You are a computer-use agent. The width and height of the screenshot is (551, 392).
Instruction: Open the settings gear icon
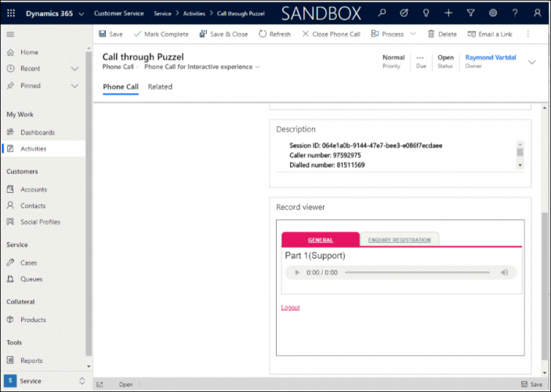tap(492, 13)
